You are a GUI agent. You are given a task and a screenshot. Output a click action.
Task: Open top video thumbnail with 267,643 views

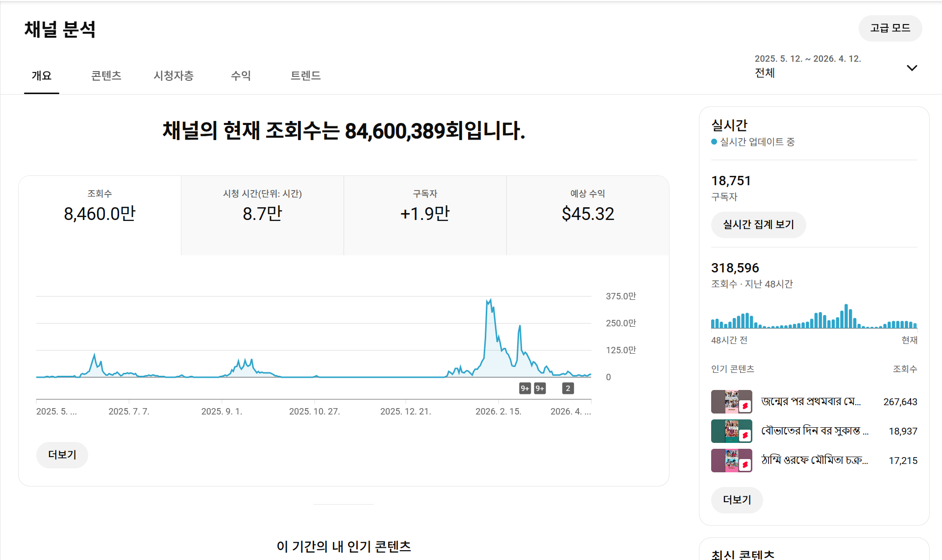click(731, 402)
